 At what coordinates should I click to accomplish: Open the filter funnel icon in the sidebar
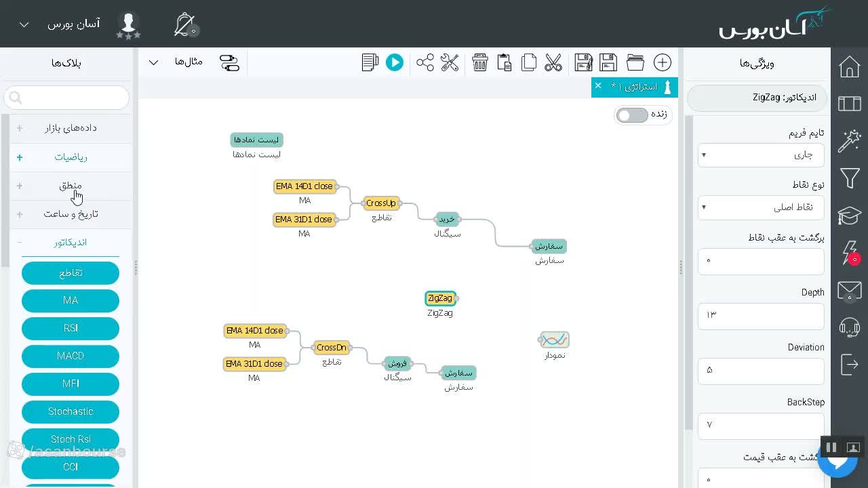[x=849, y=178]
